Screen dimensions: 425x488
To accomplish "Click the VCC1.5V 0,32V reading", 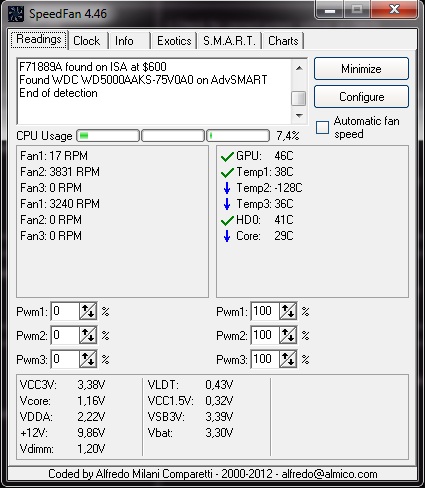I will pyautogui.click(x=190, y=401).
